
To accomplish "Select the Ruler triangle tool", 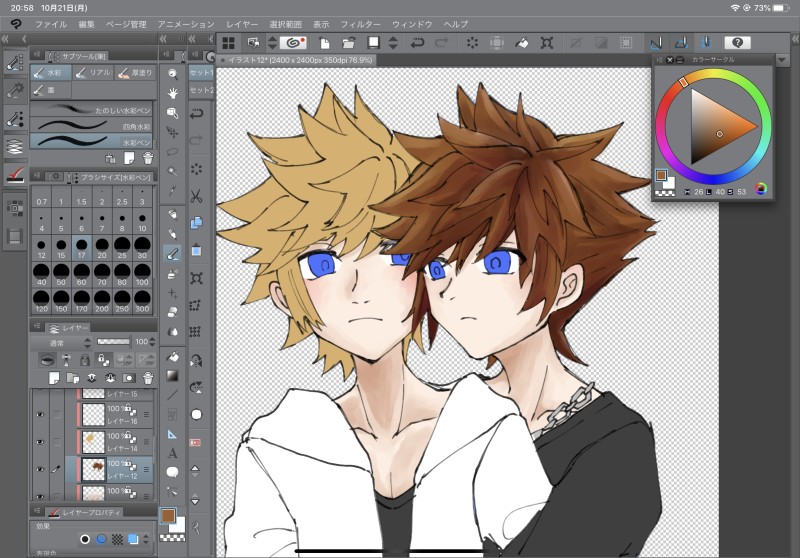I will point(172,434).
